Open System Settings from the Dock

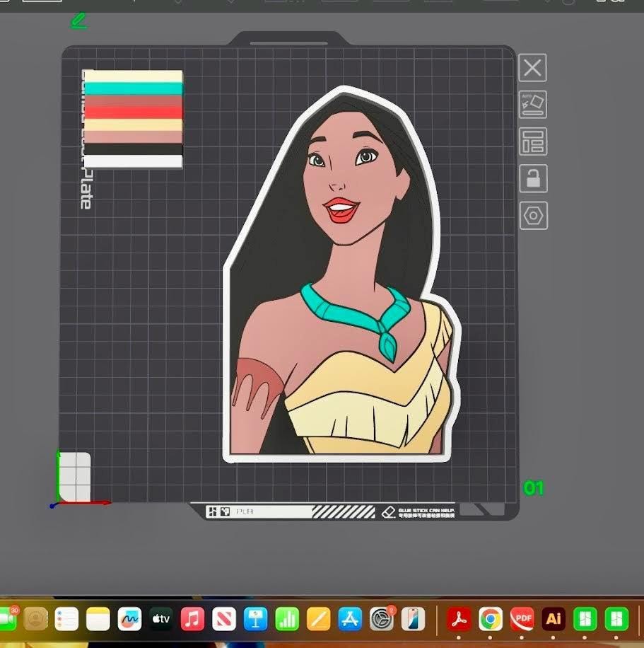tap(381, 619)
